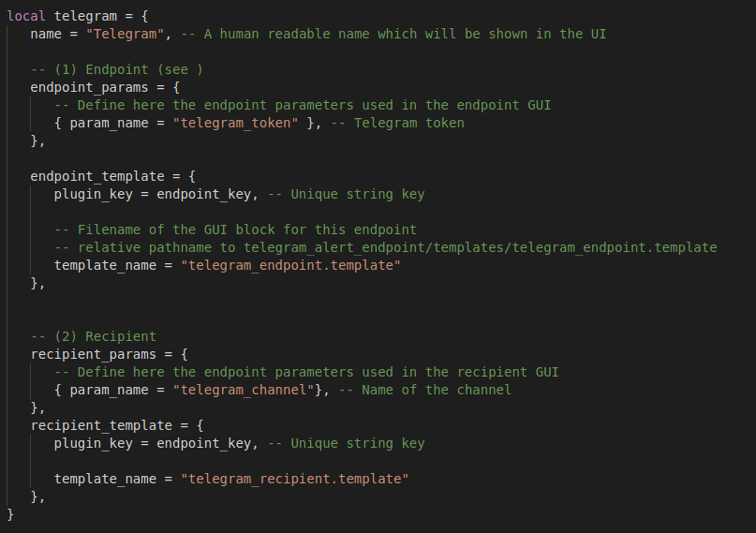Click the relative pathname comment line
This screenshot has height=533, width=756.
[x=386, y=247]
